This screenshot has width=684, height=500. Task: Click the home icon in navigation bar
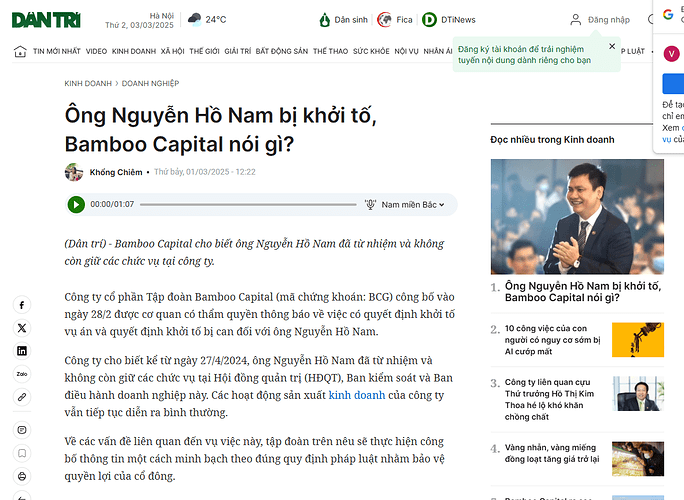coord(20,51)
